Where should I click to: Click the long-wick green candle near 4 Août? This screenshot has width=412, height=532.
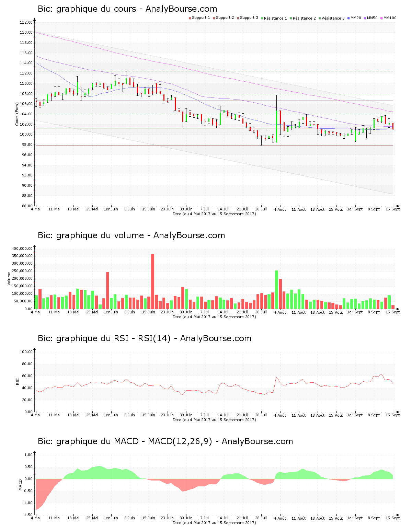pos(276,118)
